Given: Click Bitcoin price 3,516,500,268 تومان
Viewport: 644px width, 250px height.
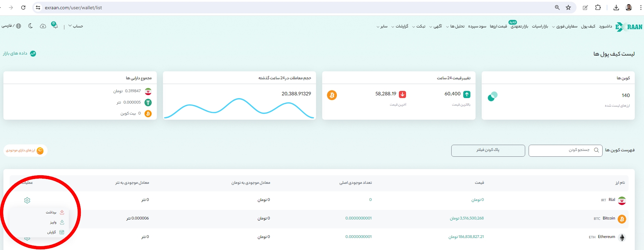Looking at the screenshot, I should [x=467, y=218].
